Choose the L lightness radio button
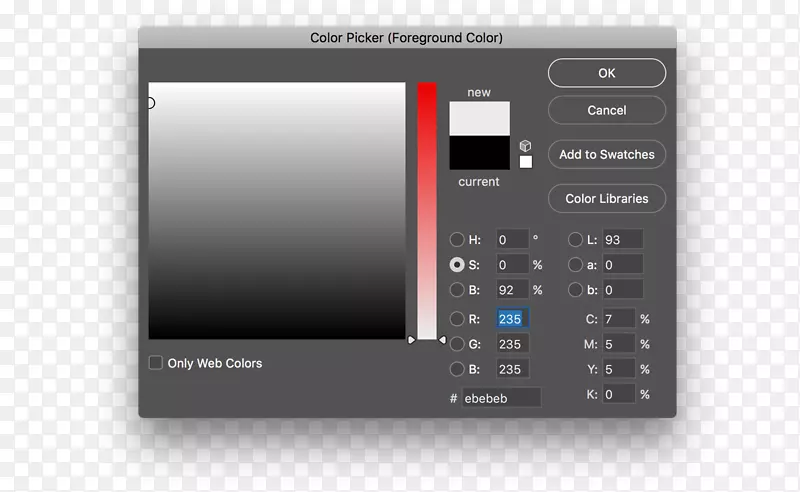This screenshot has width=800, height=492. (x=575, y=240)
